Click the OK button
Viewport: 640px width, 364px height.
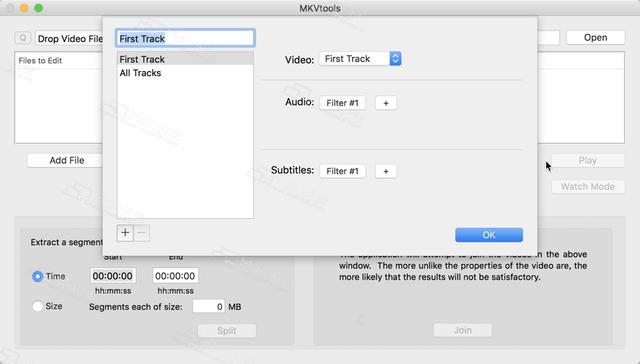click(489, 235)
